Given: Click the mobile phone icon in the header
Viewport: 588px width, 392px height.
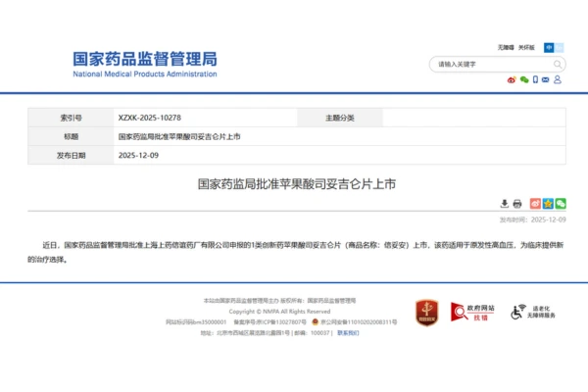Looking at the screenshot, I should [535, 79].
